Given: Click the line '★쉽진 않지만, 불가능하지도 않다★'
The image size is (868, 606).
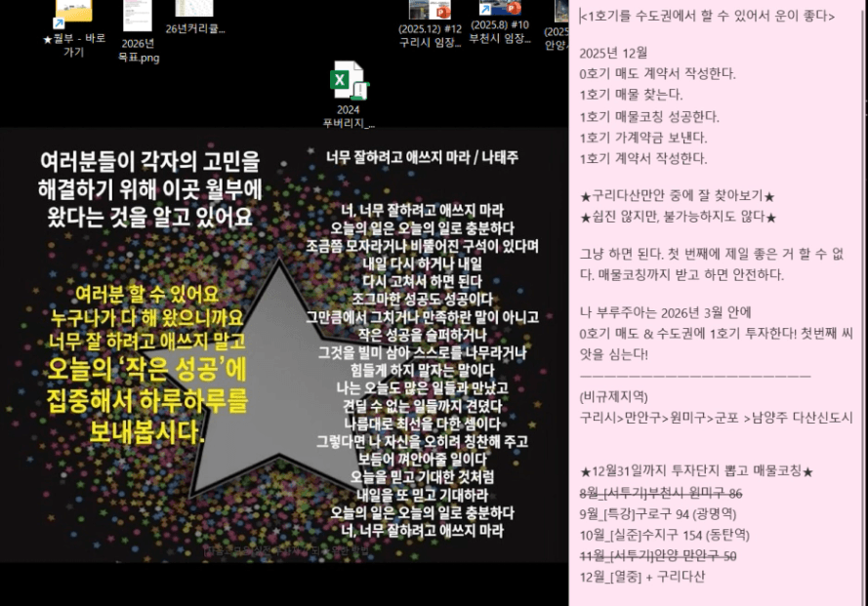Looking at the screenshot, I should (x=679, y=217).
